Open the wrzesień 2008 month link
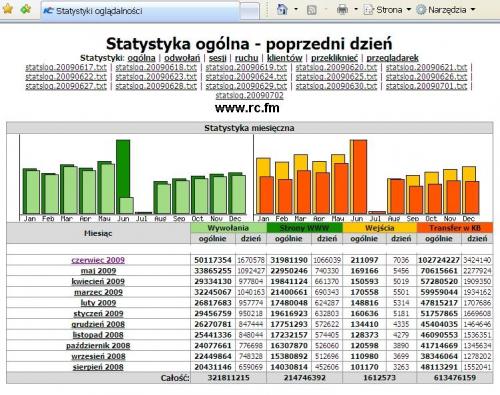 tap(98, 356)
